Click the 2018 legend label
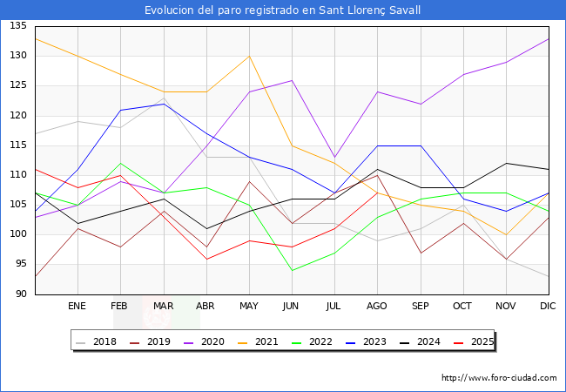This screenshot has width=566, height=392. pyautogui.click(x=104, y=341)
